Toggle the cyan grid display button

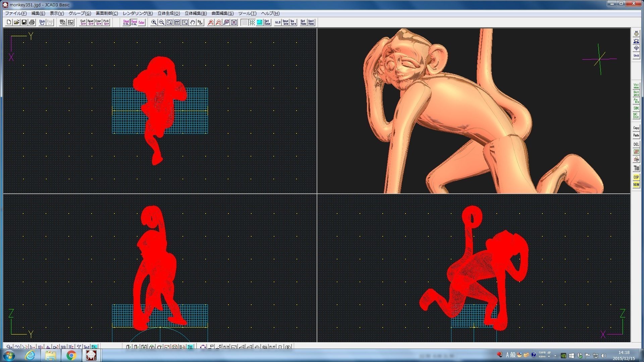coord(260,22)
